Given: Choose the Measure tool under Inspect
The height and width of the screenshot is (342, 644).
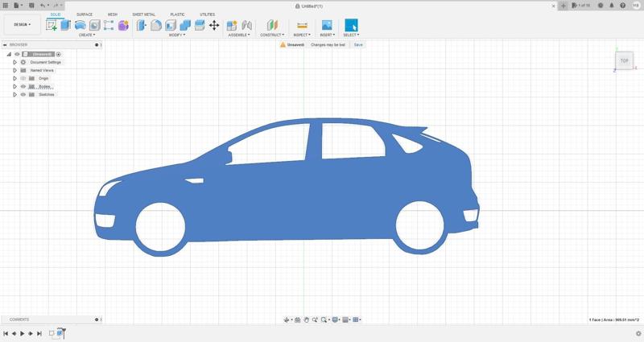Looking at the screenshot, I should tap(302, 25).
